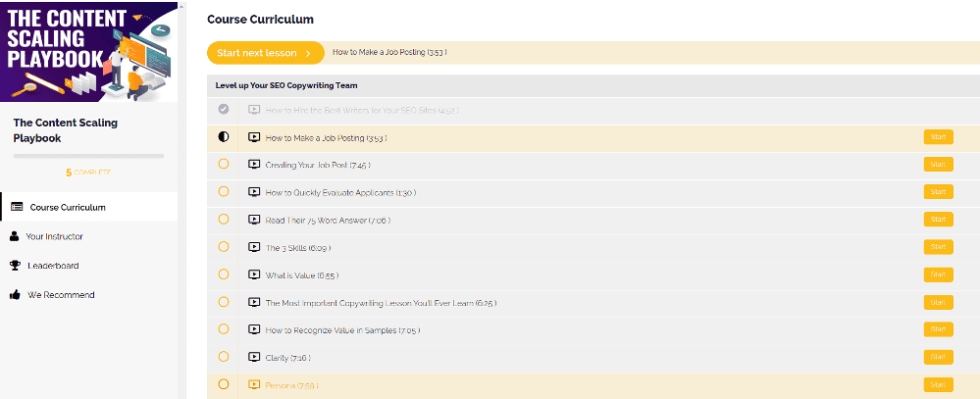
Task: Click the Your Instructor person icon
Action: click(15, 236)
